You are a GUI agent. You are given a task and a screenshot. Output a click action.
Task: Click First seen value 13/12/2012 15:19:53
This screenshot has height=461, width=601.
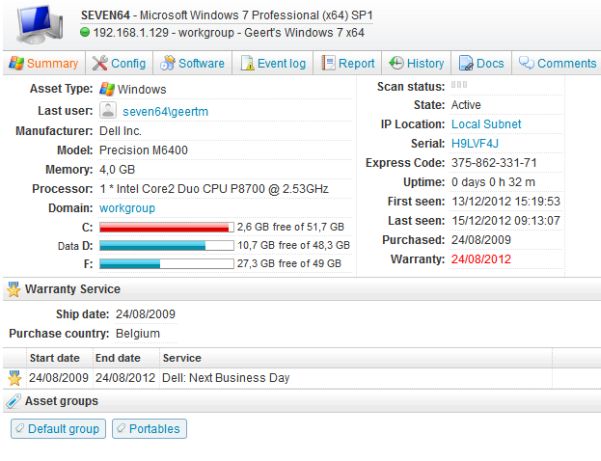(506, 201)
